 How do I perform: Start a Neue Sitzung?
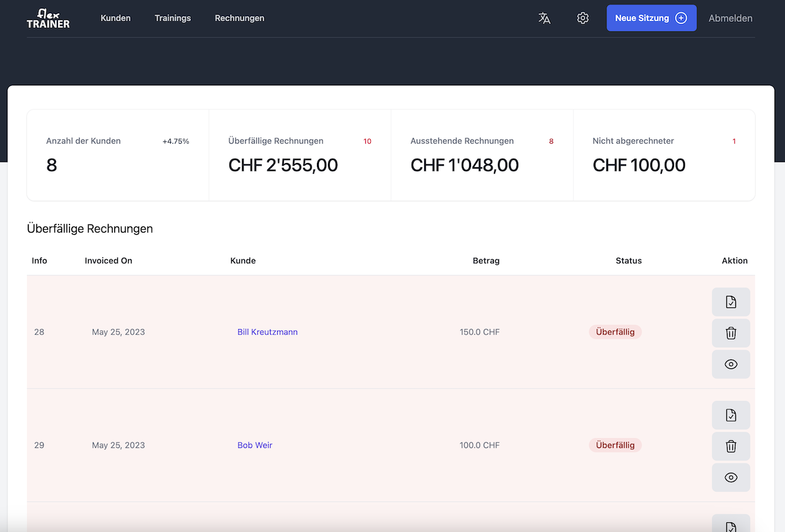[652, 18]
